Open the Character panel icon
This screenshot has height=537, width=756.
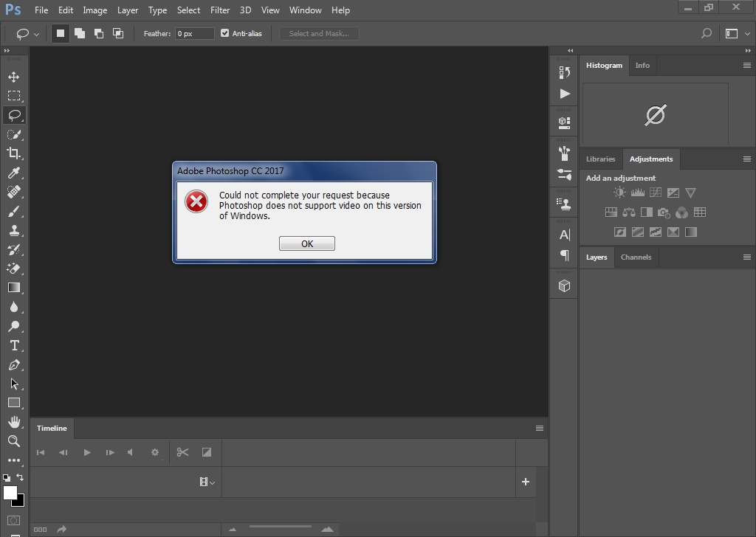(x=565, y=235)
